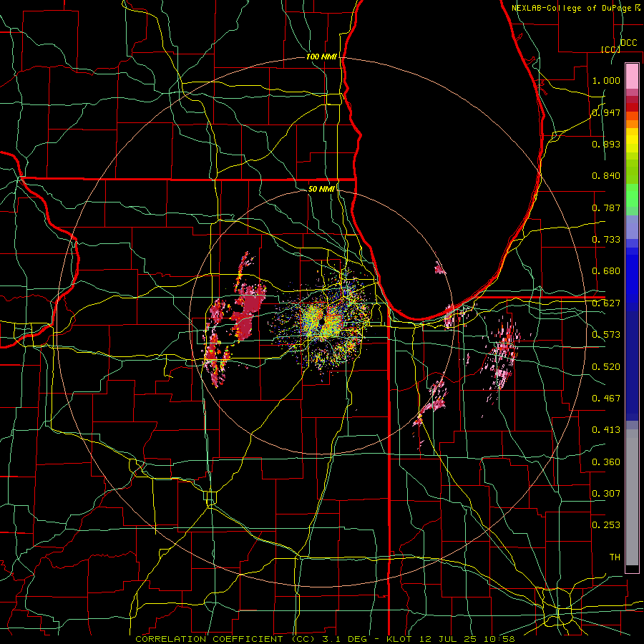Click the 10:58 timestamp in caption
The image size is (644, 644).
point(499,639)
